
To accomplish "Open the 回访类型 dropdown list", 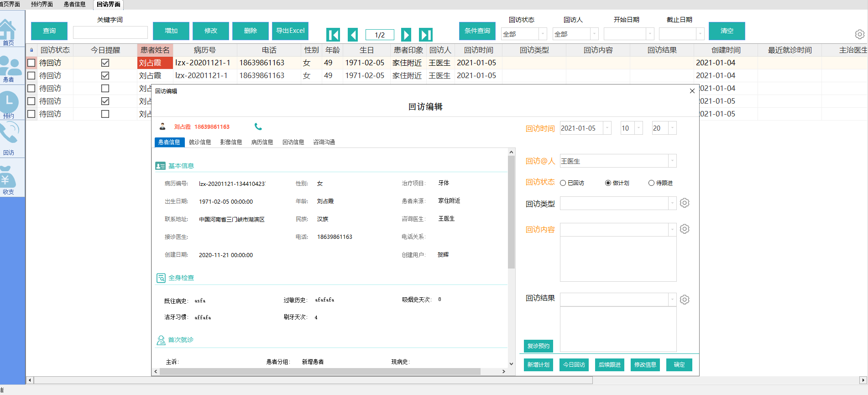I will pyautogui.click(x=672, y=203).
